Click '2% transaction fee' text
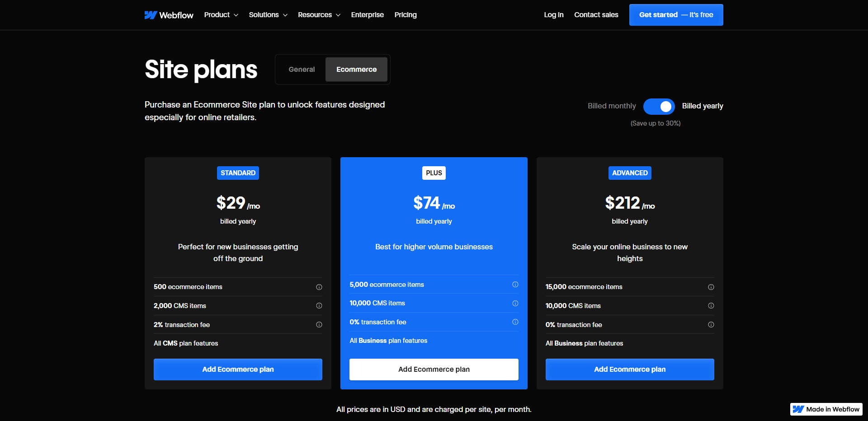The width and height of the screenshot is (868, 421). (x=182, y=325)
